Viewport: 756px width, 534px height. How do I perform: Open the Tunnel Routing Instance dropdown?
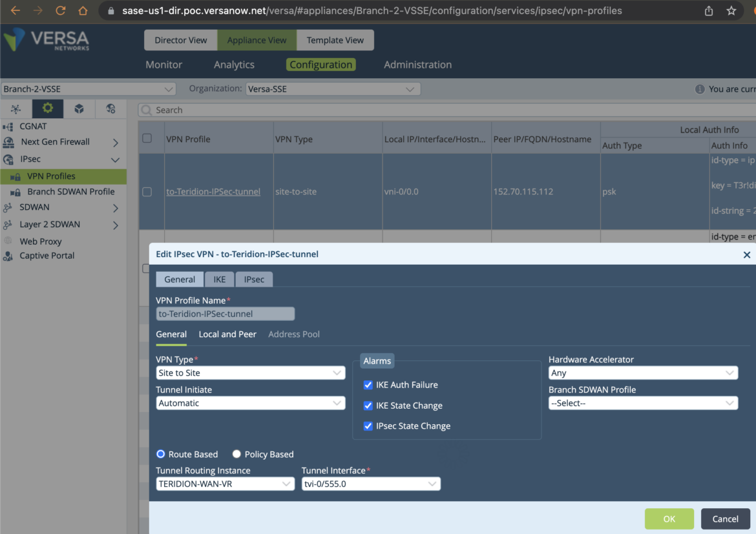(225, 483)
